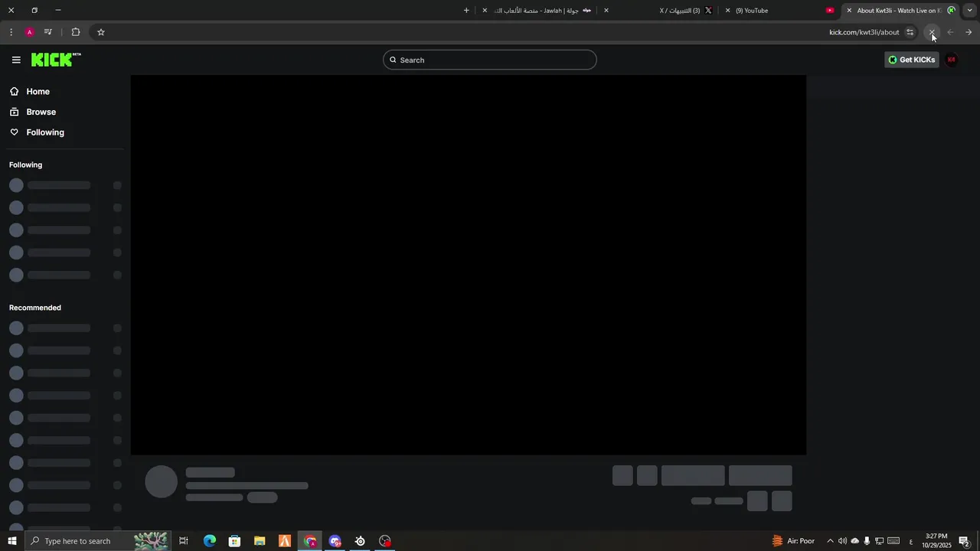Stop loading the page via X button

932,32
